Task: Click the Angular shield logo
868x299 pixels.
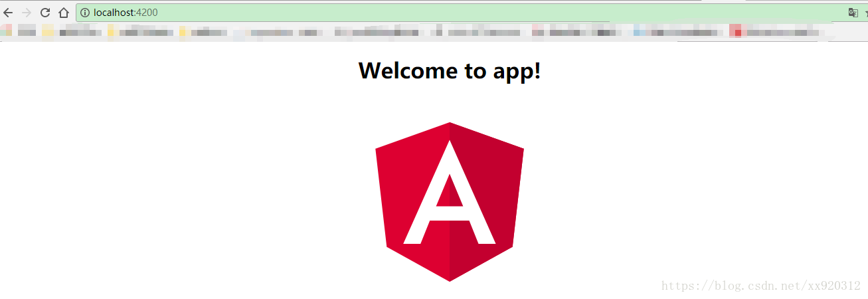Action: point(450,202)
